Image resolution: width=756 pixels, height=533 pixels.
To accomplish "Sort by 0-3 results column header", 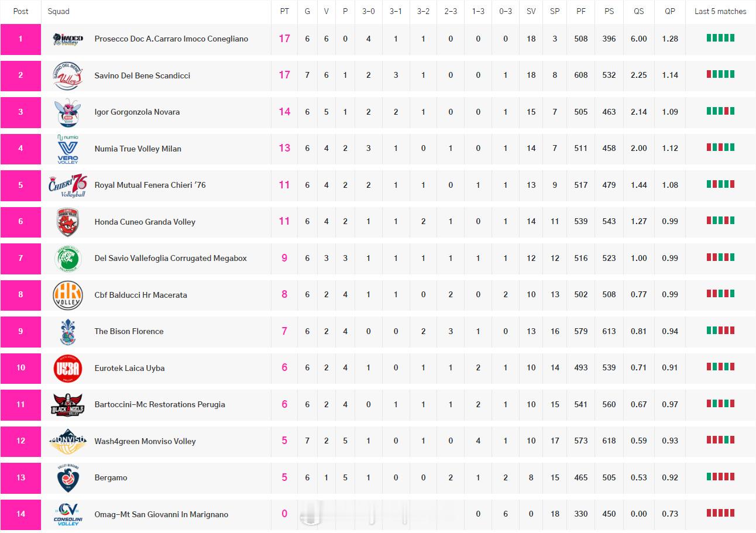I will [x=506, y=11].
